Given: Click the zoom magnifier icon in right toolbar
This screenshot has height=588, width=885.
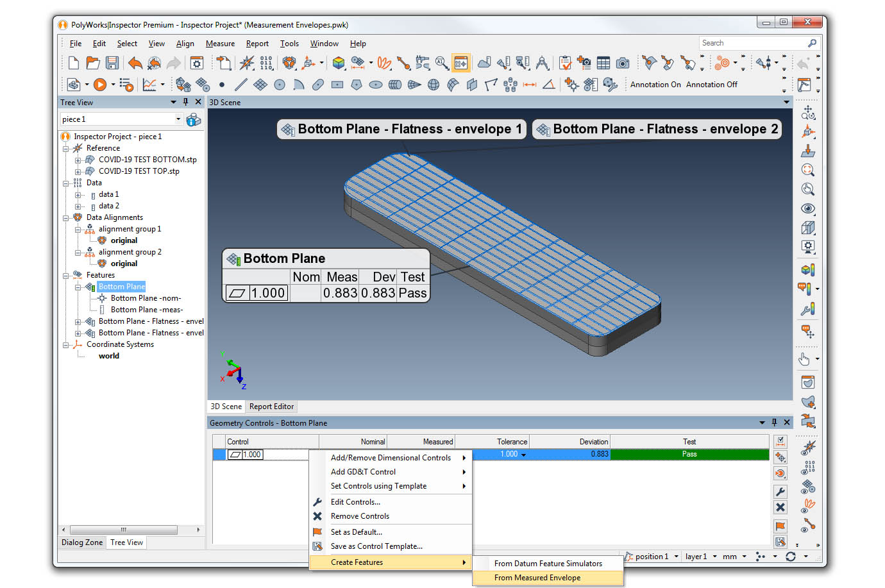Looking at the screenshot, I should pyautogui.click(x=808, y=170).
